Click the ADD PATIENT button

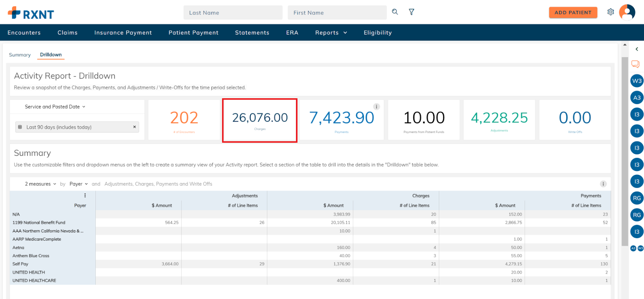(573, 12)
